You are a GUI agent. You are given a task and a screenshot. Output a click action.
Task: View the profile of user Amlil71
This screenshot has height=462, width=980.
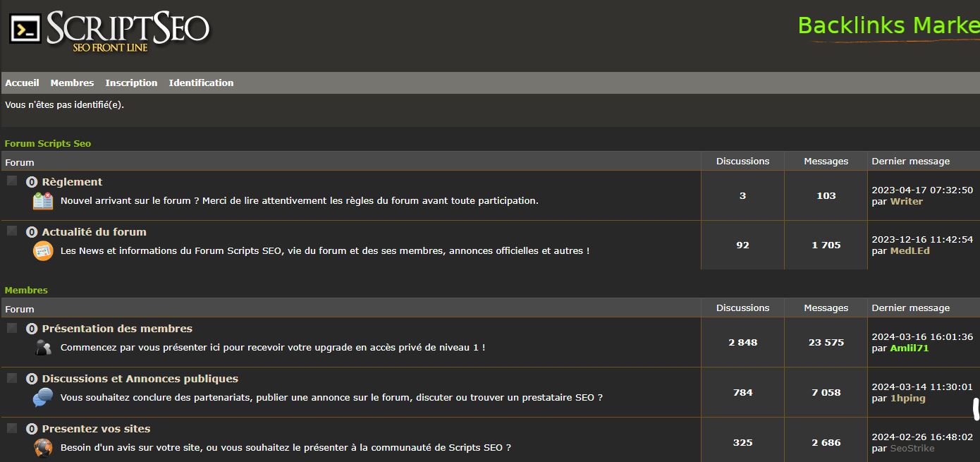(909, 348)
